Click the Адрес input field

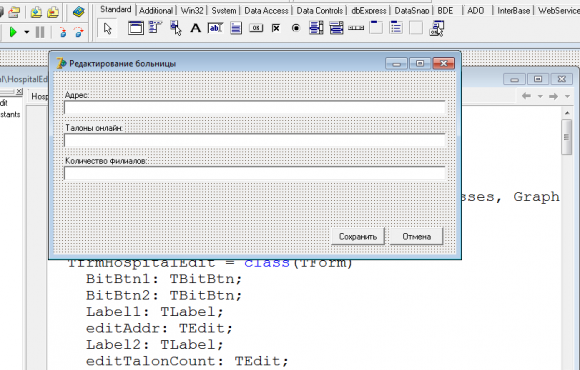point(255,108)
